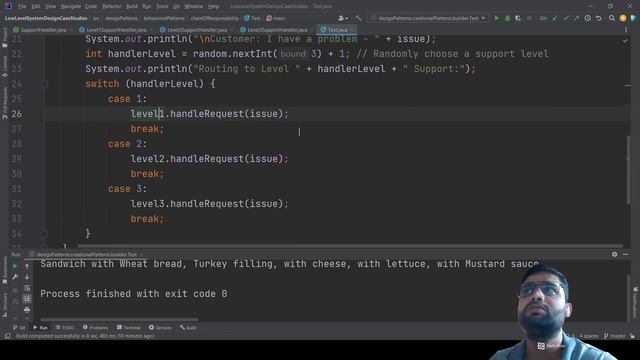Run with coverage using the shield icon

(x=518, y=18)
